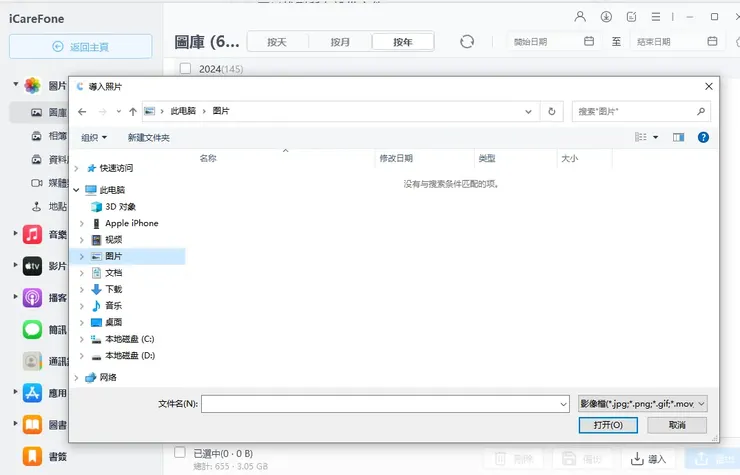Open the address bar history dropdown
The image size is (740, 475).
[528, 111]
